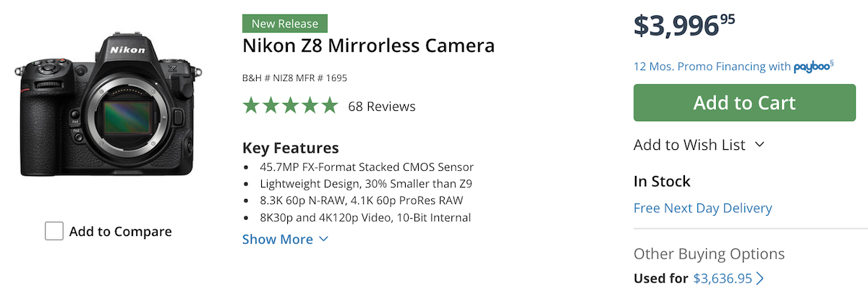Click the In Stock availability status
The height and width of the screenshot is (294, 868).
[x=662, y=181]
